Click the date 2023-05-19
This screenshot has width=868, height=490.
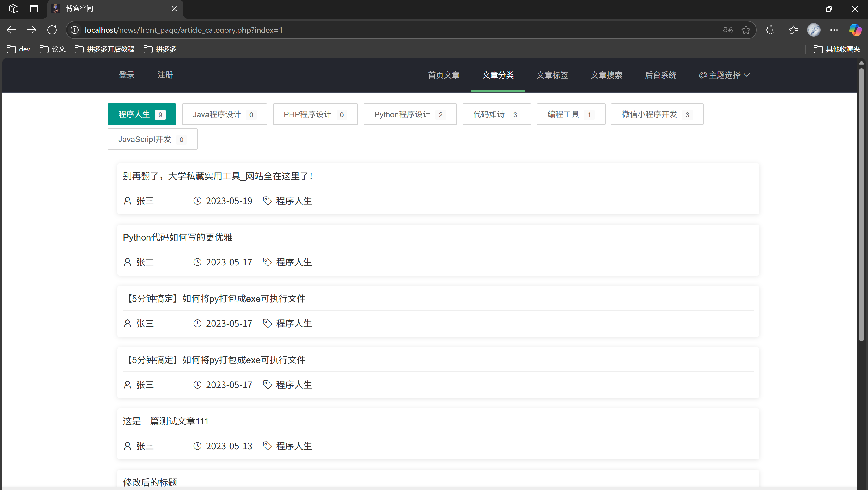point(229,201)
